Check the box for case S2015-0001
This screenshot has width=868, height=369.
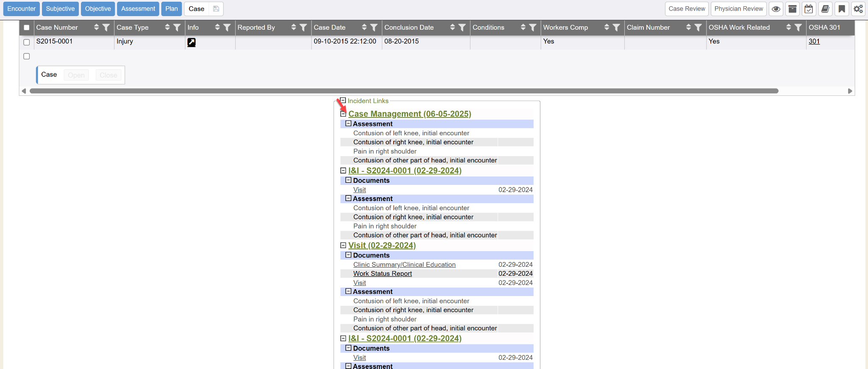[x=27, y=42]
